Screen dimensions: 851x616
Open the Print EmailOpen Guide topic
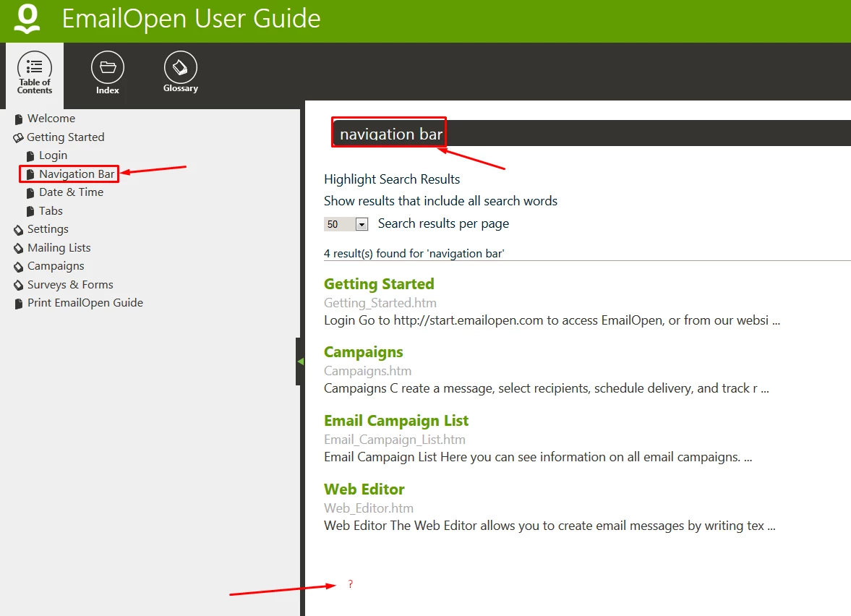click(85, 303)
